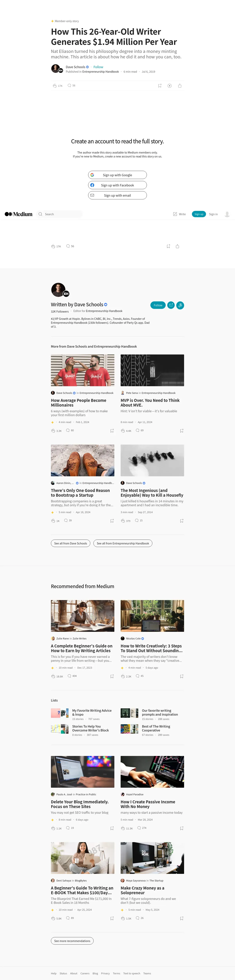Click the teal Sign up header button
Viewport: 235px width, 980px height.
pyautogui.click(x=199, y=214)
